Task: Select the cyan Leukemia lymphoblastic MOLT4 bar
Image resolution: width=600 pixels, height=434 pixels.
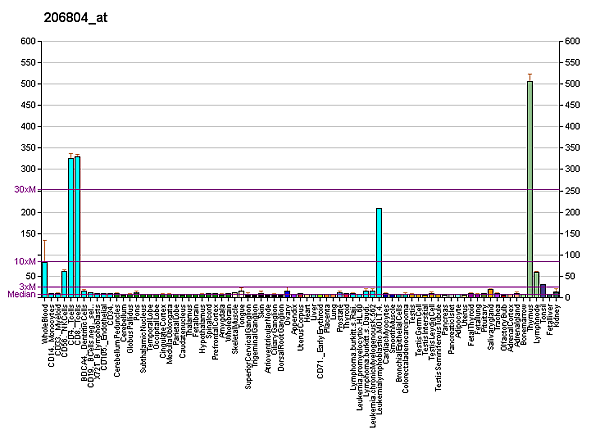Action: click(x=379, y=252)
